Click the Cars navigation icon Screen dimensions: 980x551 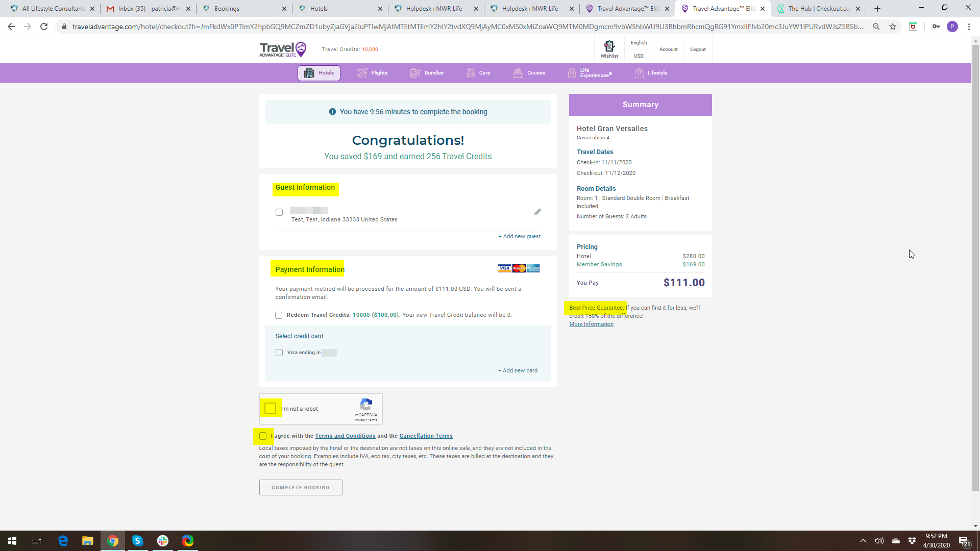coord(470,73)
